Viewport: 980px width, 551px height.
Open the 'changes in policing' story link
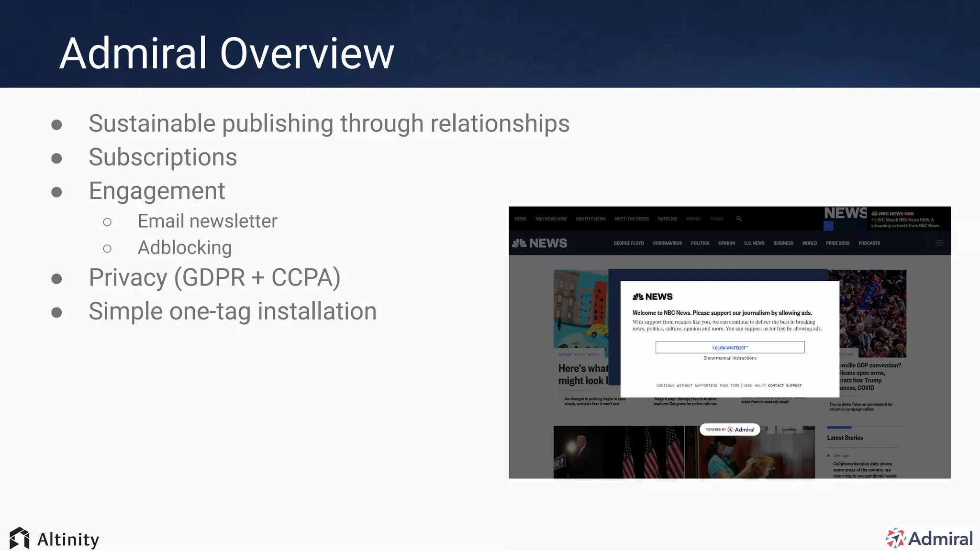pos(595,401)
